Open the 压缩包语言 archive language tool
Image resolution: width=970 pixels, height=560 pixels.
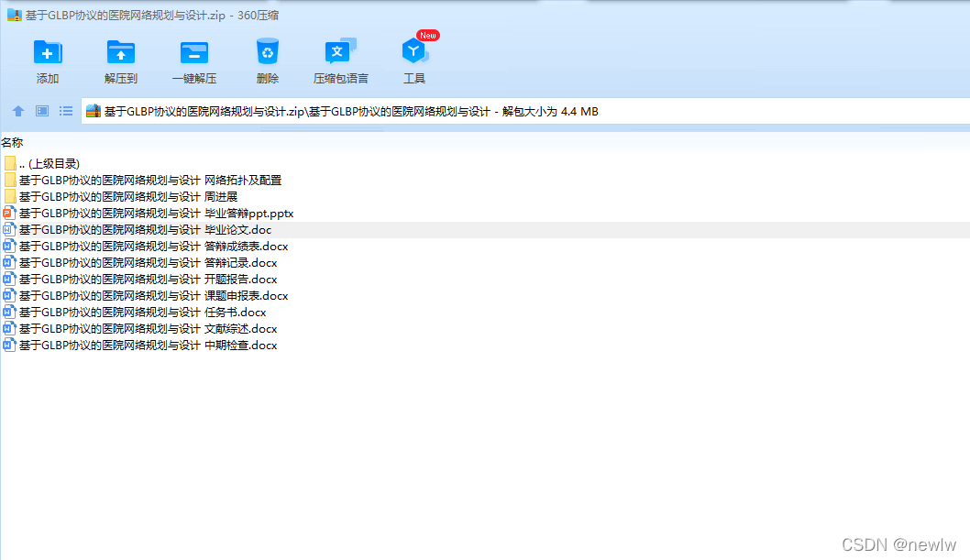pos(340,51)
